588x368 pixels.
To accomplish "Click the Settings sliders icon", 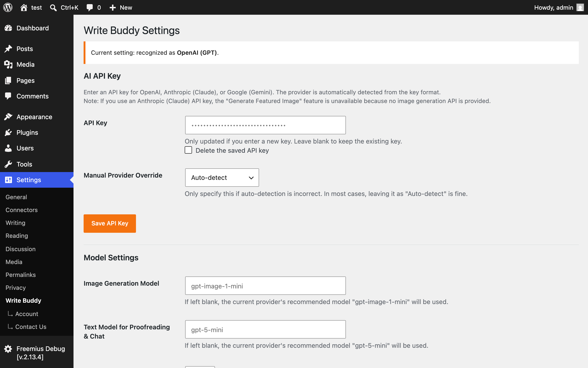I will point(8,180).
